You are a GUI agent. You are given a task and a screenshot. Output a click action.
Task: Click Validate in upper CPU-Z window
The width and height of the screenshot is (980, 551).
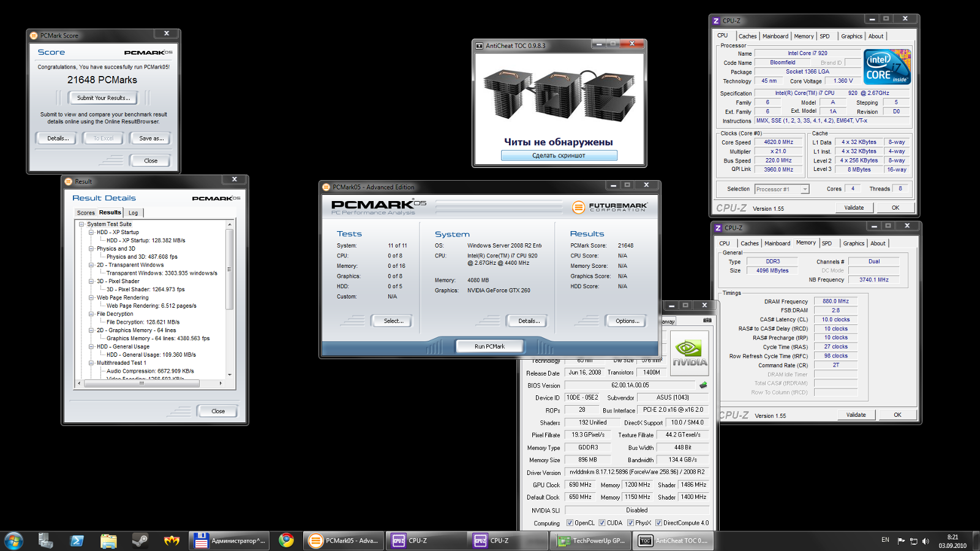(x=854, y=208)
